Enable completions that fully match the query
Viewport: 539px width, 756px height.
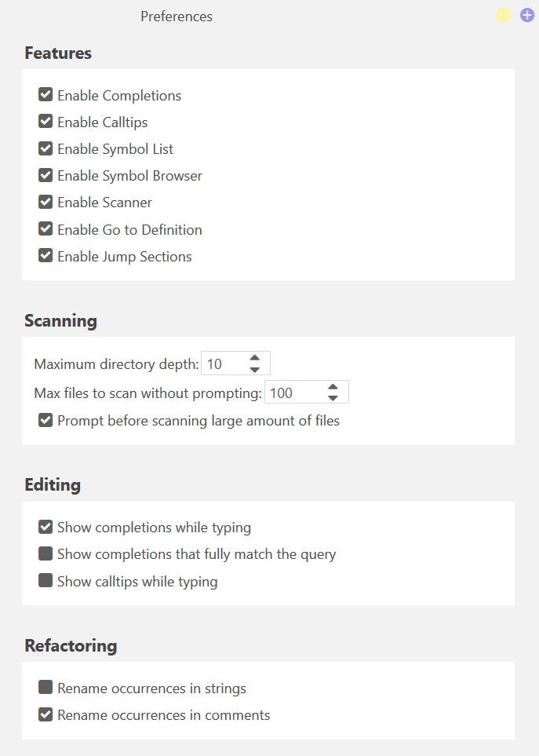(x=46, y=553)
